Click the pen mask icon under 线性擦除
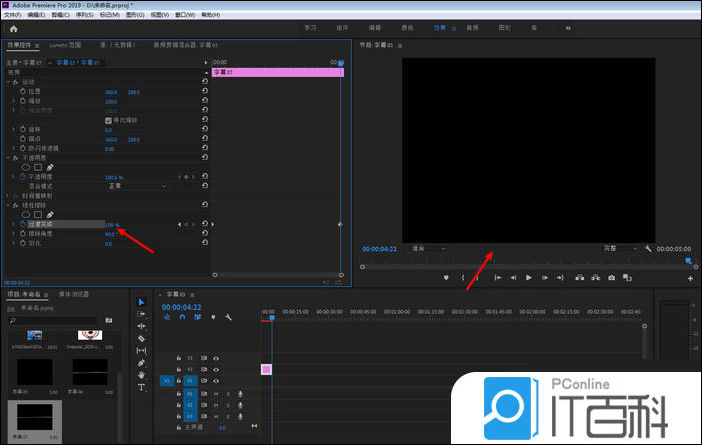Screen dimensions: 702x445 [50, 214]
